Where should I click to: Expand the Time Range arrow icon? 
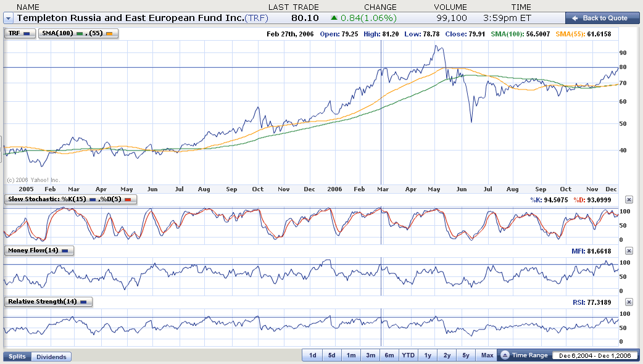(x=505, y=355)
